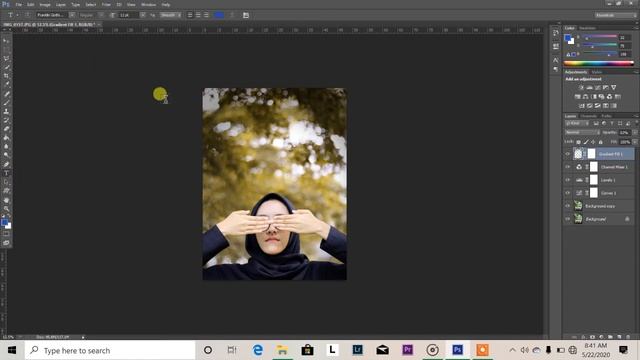Screen dimensions: 640x360
Task: Add an Invert adjustment
Action: (x=581, y=106)
